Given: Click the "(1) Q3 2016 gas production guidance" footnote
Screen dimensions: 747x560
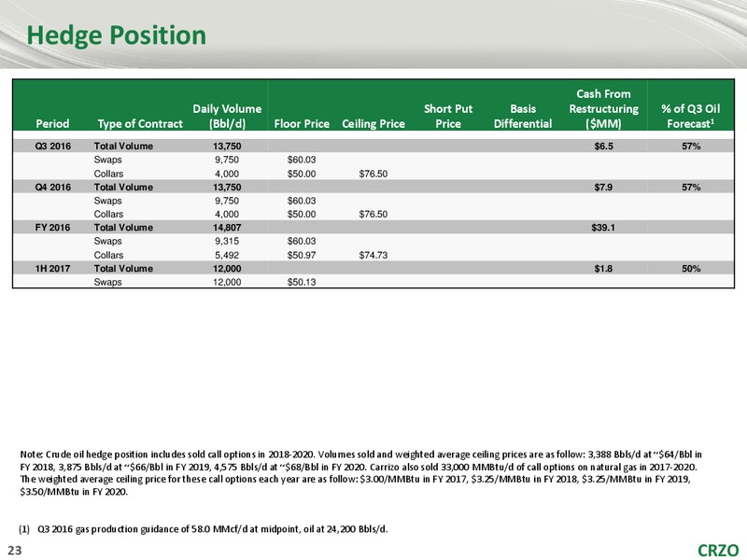Looking at the screenshot, I should 204,529.
